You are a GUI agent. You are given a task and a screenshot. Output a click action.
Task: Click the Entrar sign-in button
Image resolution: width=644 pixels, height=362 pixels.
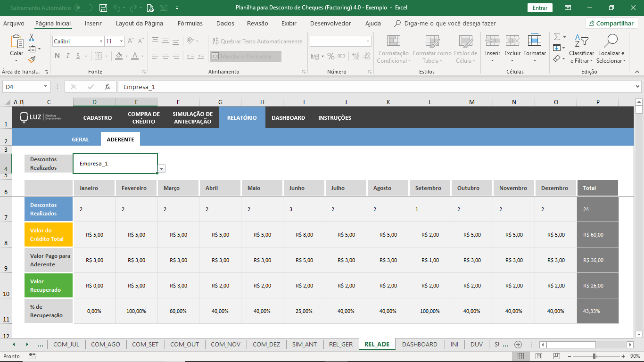540,8
